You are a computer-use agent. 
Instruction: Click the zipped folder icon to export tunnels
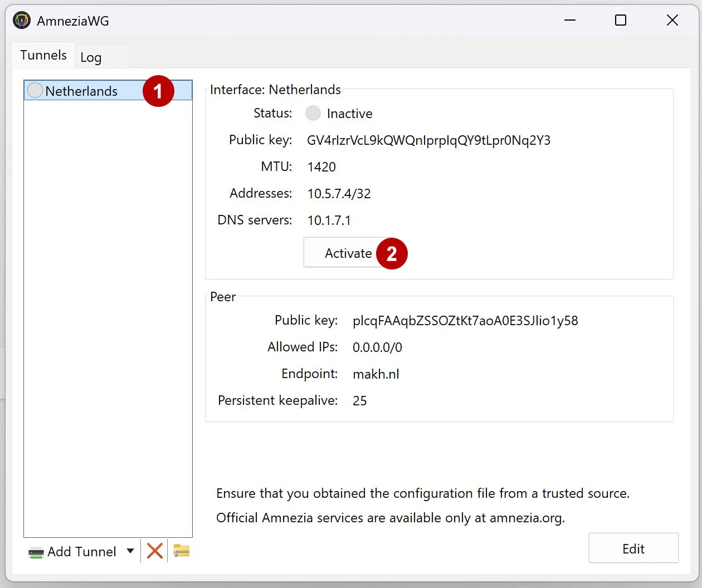(x=181, y=551)
